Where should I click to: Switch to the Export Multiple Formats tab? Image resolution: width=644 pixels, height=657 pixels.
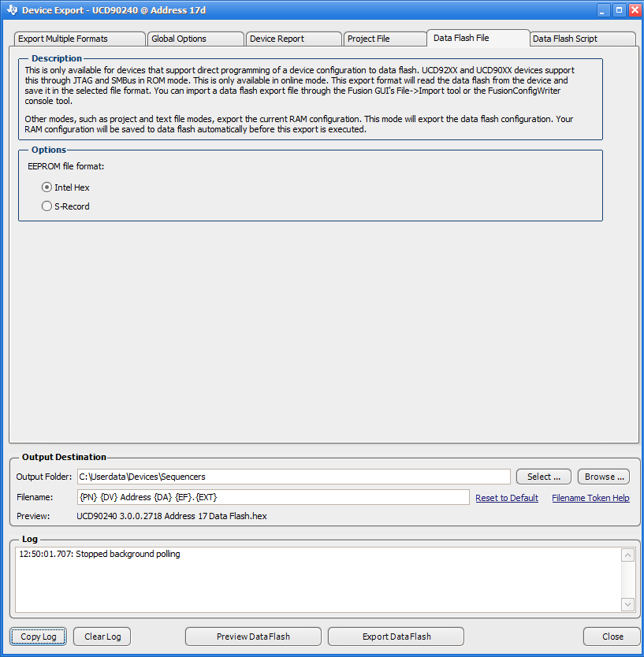click(79, 38)
